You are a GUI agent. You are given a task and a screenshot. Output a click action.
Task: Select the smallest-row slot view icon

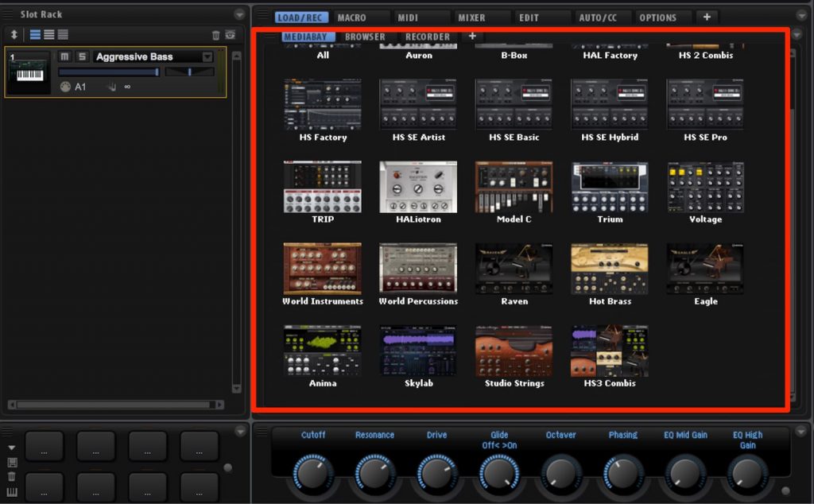coord(63,35)
